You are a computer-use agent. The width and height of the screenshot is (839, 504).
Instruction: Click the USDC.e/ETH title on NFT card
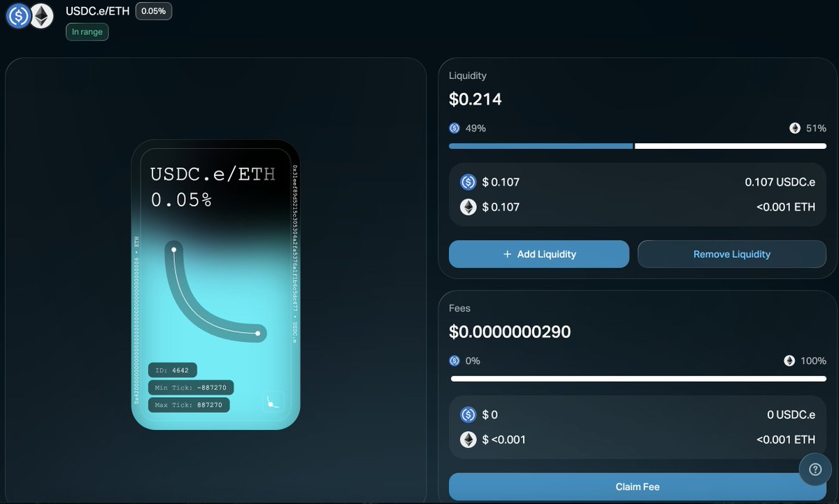pos(213,174)
